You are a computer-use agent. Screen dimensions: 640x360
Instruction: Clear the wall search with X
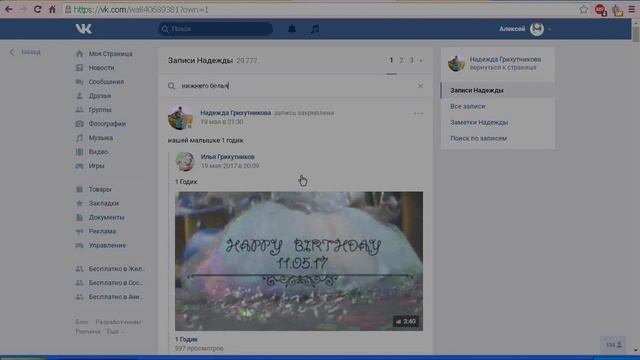420,86
